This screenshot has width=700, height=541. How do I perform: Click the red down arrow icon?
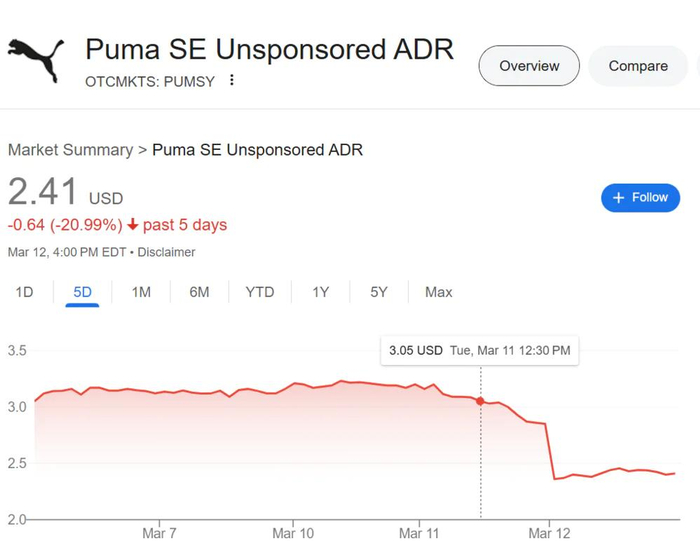pos(132,225)
